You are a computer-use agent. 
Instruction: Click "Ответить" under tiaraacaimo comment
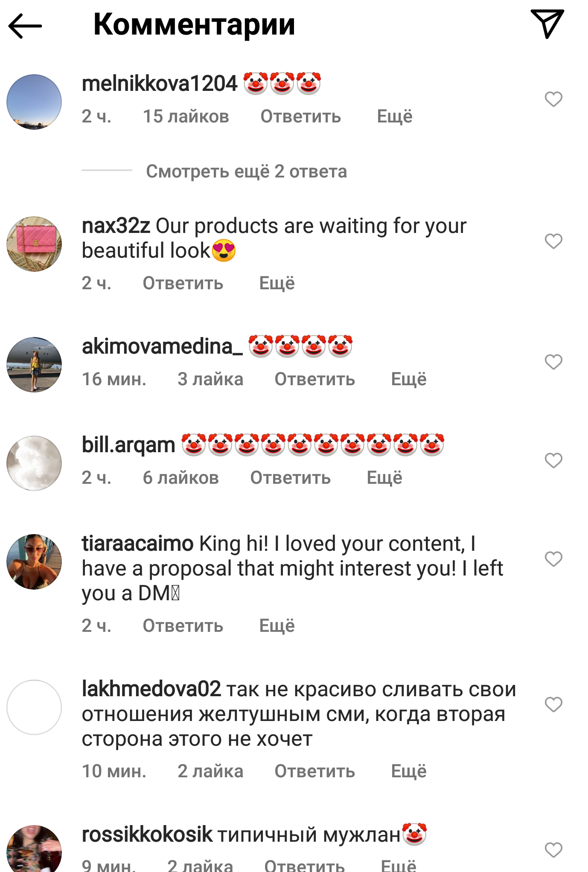[x=183, y=626]
